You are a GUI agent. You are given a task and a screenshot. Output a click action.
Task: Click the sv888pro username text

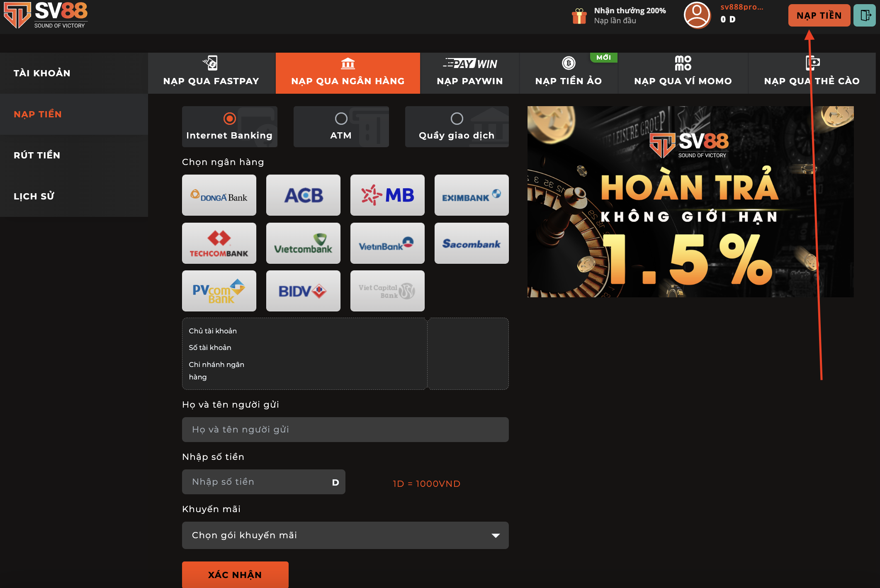click(x=742, y=7)
